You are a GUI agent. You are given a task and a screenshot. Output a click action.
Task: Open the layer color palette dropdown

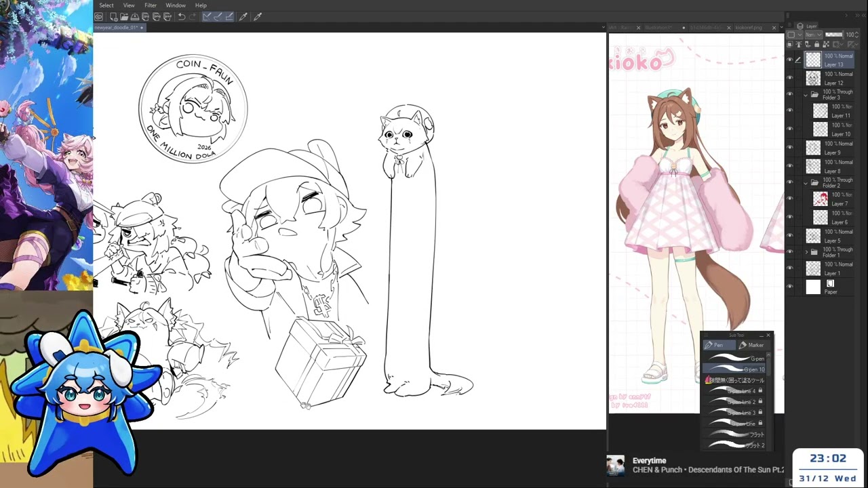795,35
